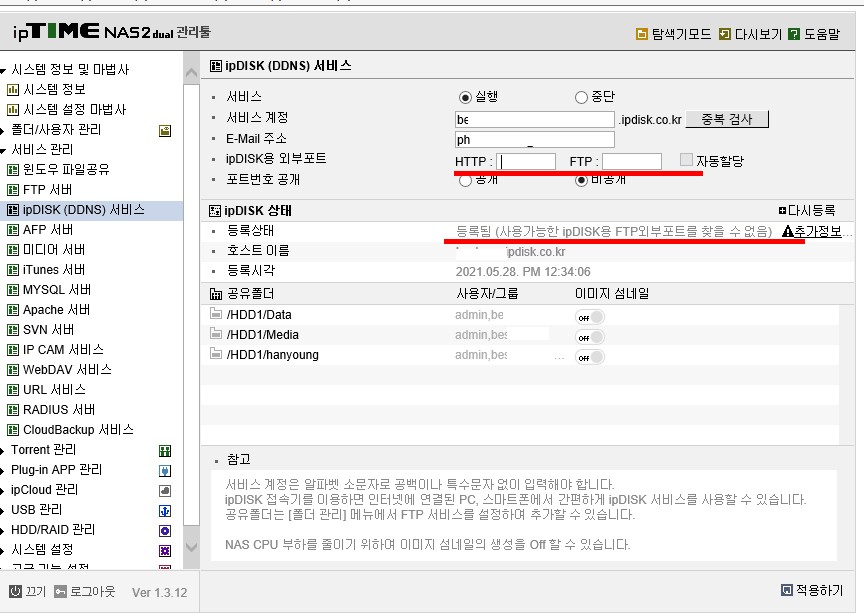Click the SVN 서버 item icon

(x=13, y=330)
